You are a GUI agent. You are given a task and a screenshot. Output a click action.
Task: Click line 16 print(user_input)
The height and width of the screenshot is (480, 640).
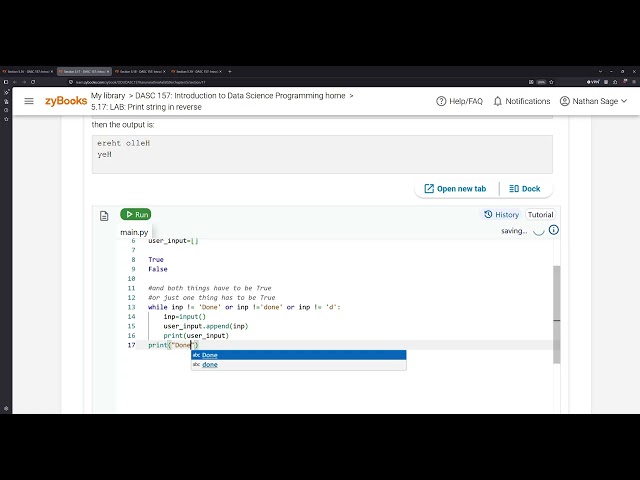click(196, 336)
